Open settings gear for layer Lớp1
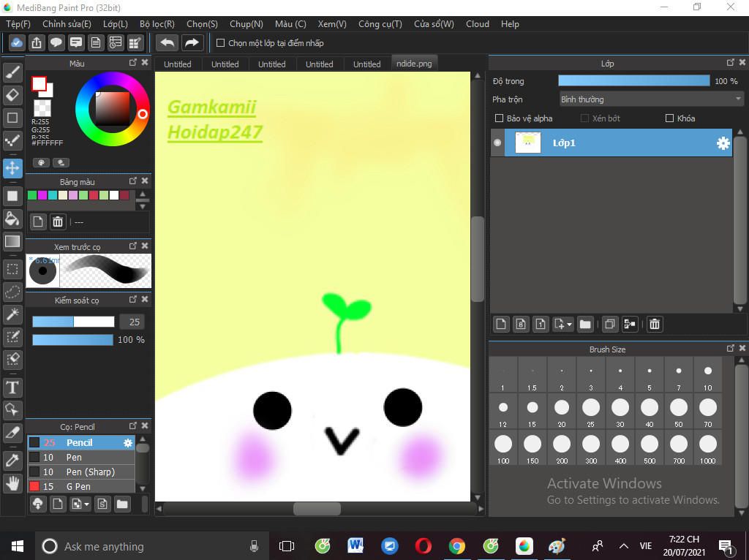This screenshot has width=749, height=560. click(723, 143)
